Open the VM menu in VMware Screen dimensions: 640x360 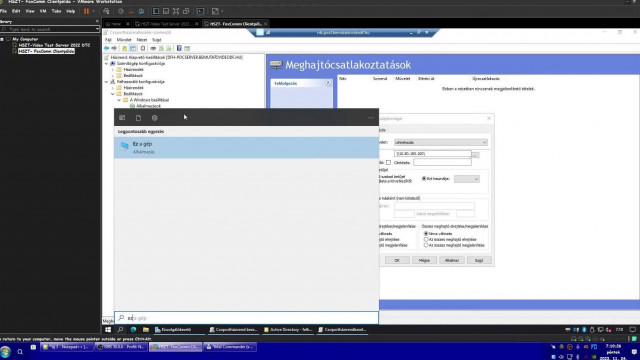click(x=43, y=11)
